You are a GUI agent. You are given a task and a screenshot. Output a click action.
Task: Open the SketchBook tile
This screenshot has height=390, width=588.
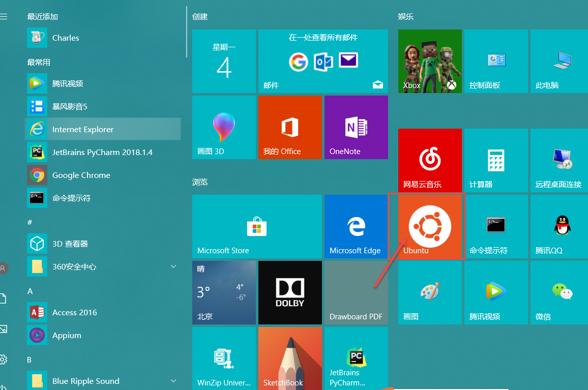pyautogui.click(x=290, y=358)
